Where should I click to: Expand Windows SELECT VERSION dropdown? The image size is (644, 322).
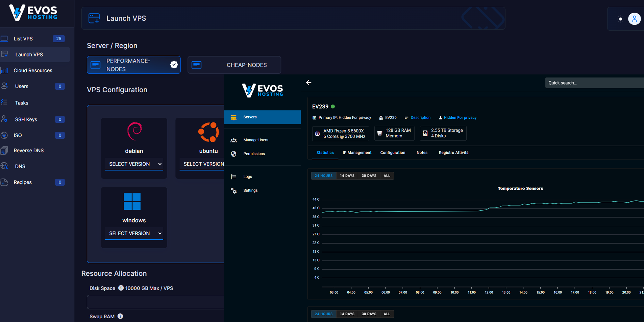tap(134, 233)
